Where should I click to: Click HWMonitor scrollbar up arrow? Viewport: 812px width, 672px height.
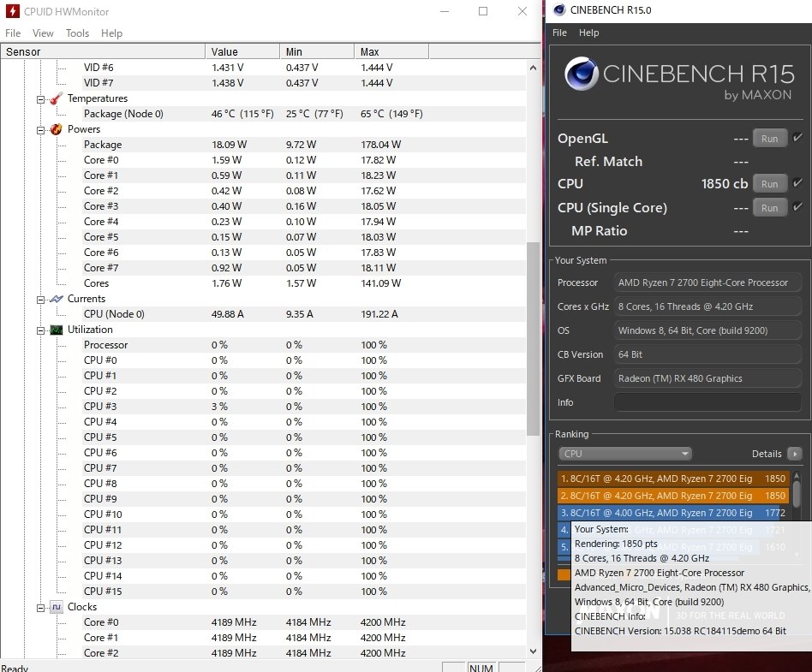click(x=533, y=68)
